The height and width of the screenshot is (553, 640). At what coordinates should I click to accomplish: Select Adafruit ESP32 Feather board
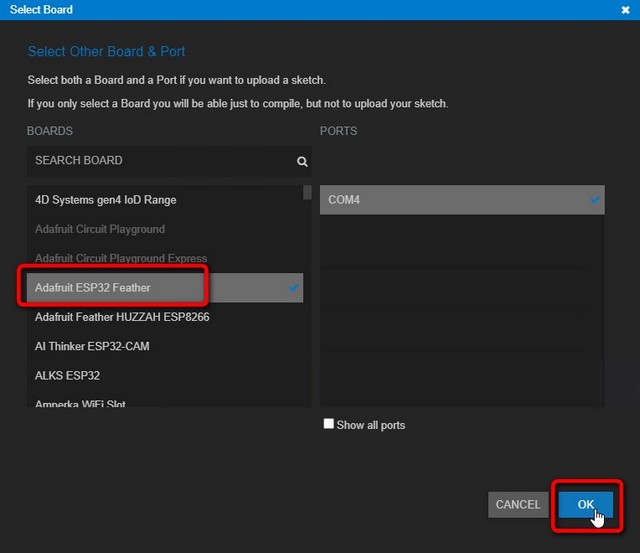[x=165, y=288]
